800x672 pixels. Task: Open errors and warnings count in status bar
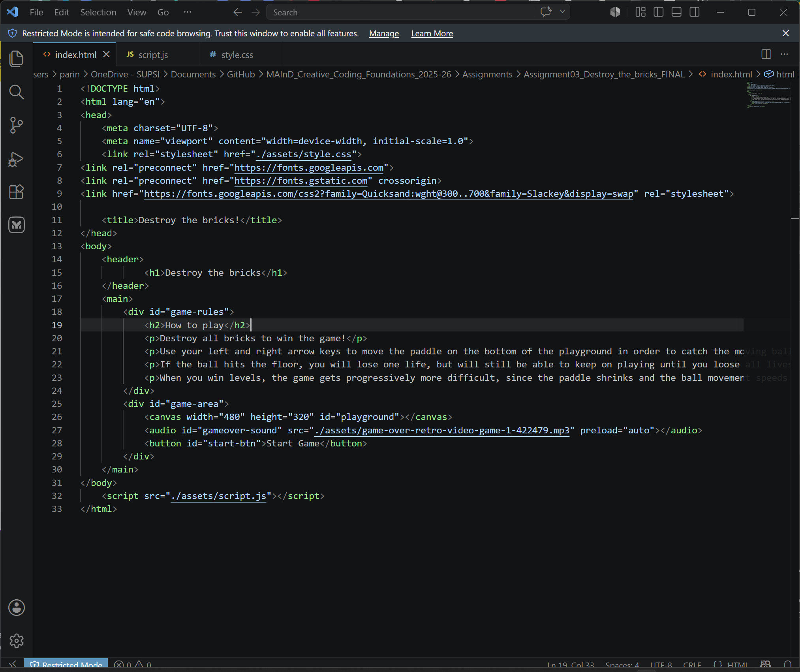(133, 664)
